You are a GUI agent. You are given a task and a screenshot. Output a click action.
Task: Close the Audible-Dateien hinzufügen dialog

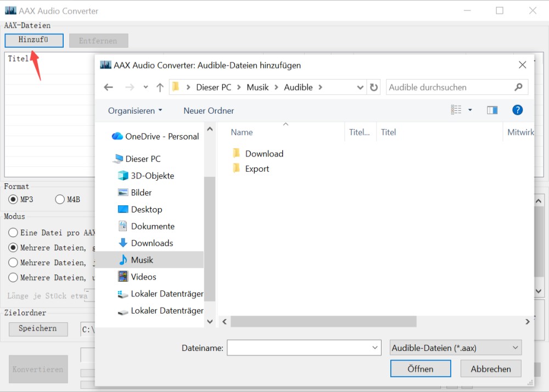pyautogui.click(x=523, y=65)
